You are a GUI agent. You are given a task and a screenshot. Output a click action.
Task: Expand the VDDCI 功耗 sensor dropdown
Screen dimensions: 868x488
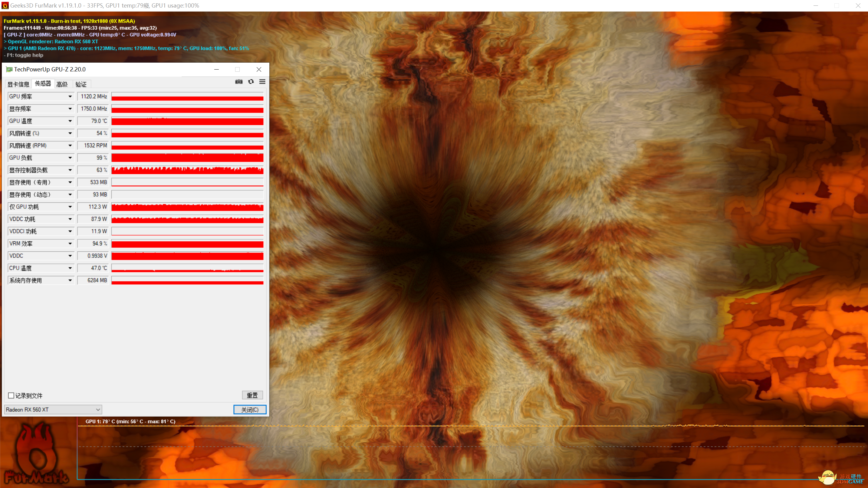pos(70,231)
